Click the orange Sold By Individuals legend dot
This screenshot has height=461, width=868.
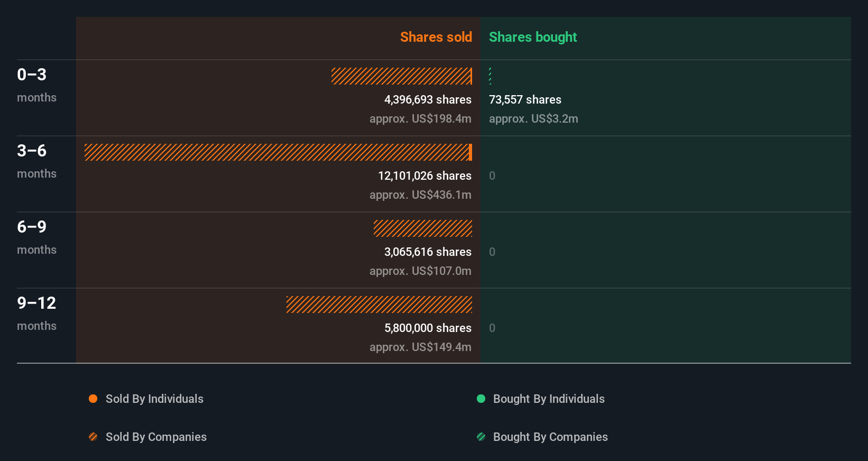tap(93, 399)
